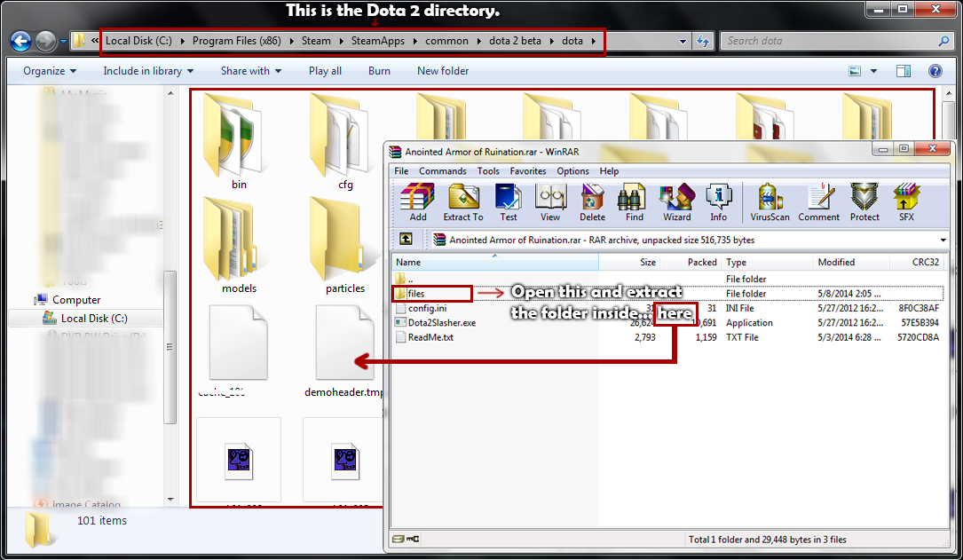Viewport: 963px width, 560px height.
Task: Select the Dota2Slasher.exe row in WinRAR
Action: pyautogui.click(x=668, y=322)
